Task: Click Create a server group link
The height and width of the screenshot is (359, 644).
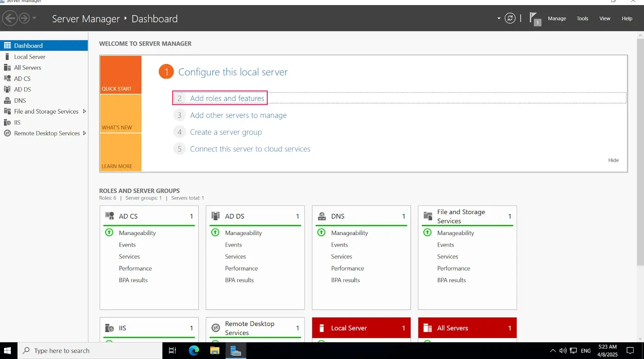Action: 226,132
